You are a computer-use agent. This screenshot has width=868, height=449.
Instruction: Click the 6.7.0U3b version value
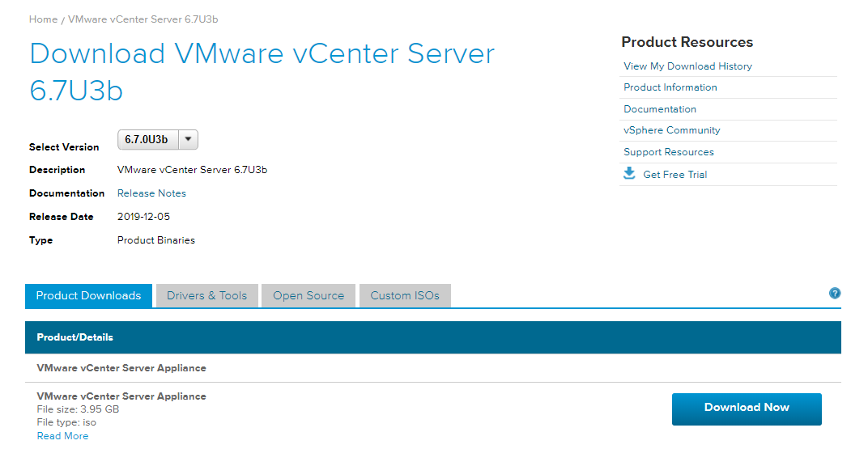click(x=147, y=139)
